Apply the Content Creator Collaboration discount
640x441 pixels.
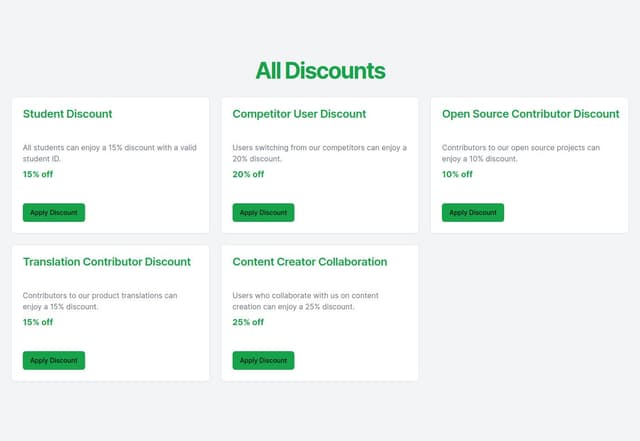263,360
